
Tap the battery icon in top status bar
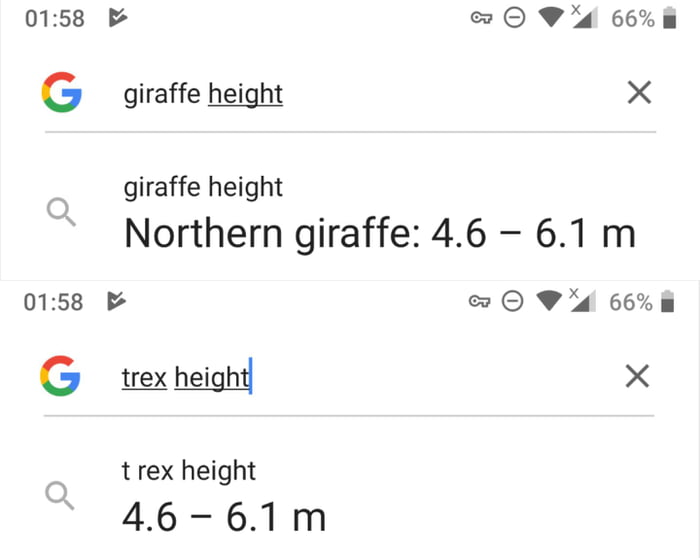click(x=669, y=19)
